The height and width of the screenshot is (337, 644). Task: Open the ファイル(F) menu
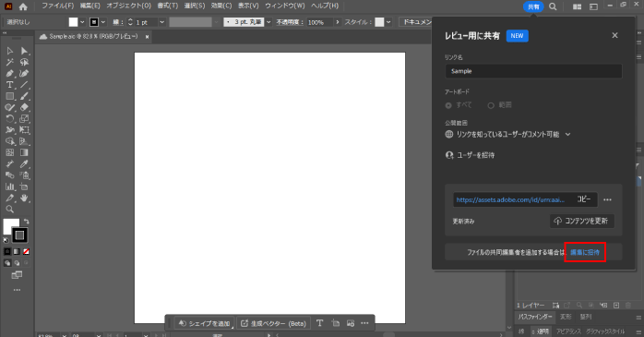click(x=57, y=6)
